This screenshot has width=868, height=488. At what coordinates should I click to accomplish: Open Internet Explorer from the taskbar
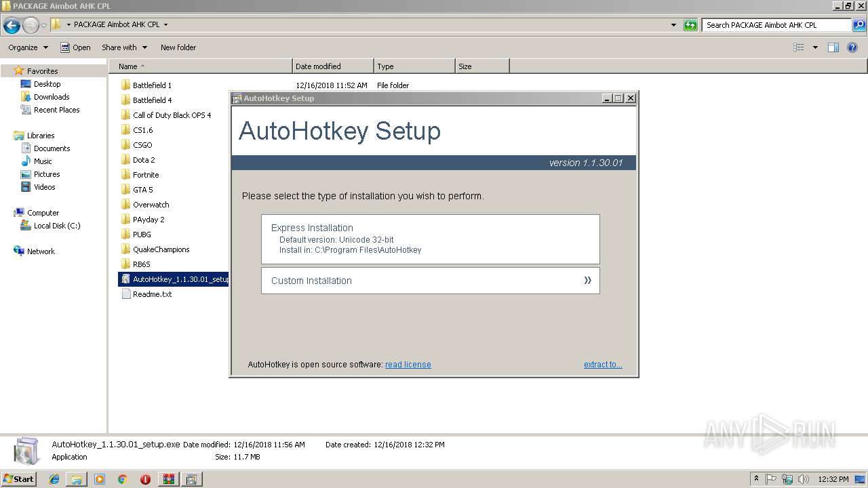click(54, 479)
